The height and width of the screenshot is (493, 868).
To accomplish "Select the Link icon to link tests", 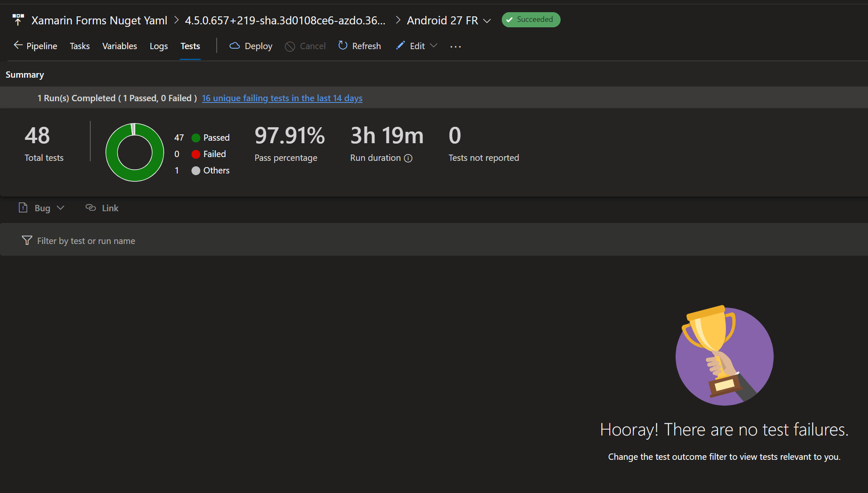I will (91, 207).
